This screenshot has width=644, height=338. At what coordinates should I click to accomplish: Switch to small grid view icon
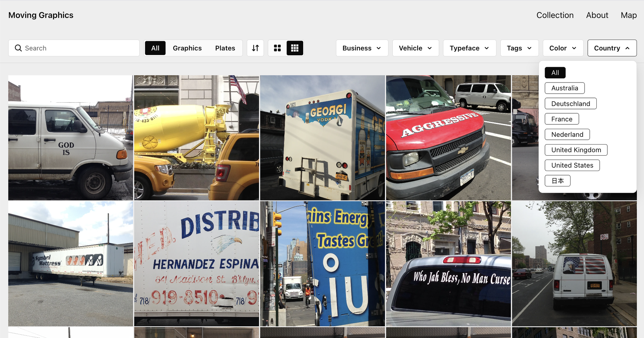coord(295,48)
